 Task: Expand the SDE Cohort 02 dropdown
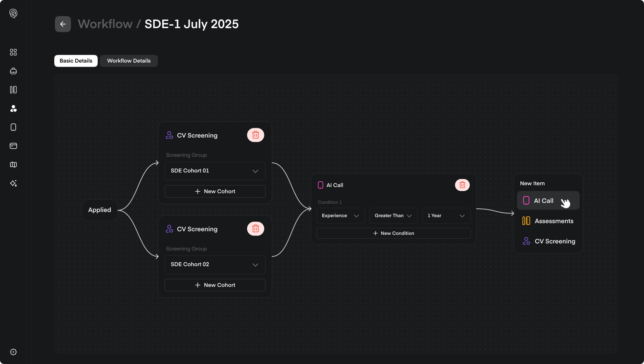coord(215,265)
